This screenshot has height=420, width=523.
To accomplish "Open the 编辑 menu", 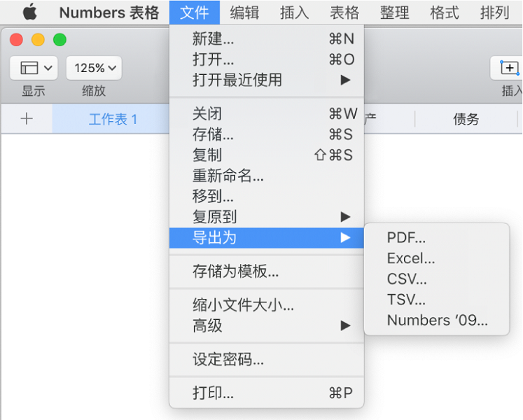I will click(x=244, y=13).
